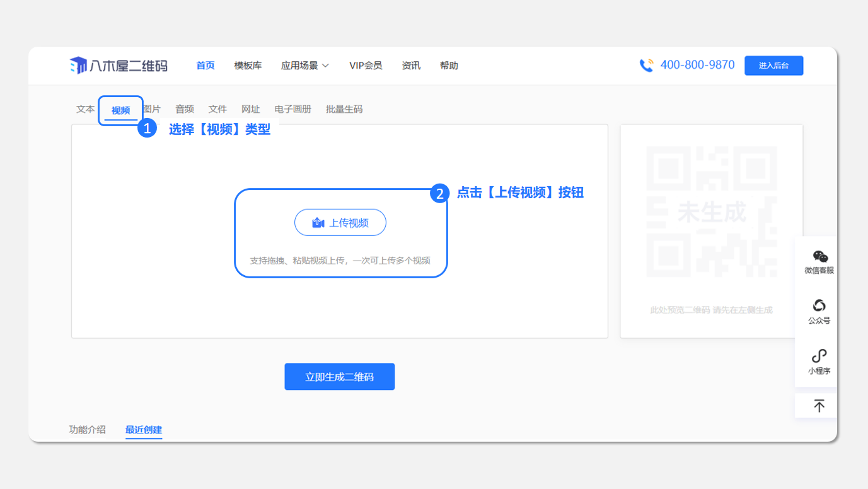This screenshot has height=489, width=868.
Task: Click the 上传视频 button
Action: [x=340, y=223]
